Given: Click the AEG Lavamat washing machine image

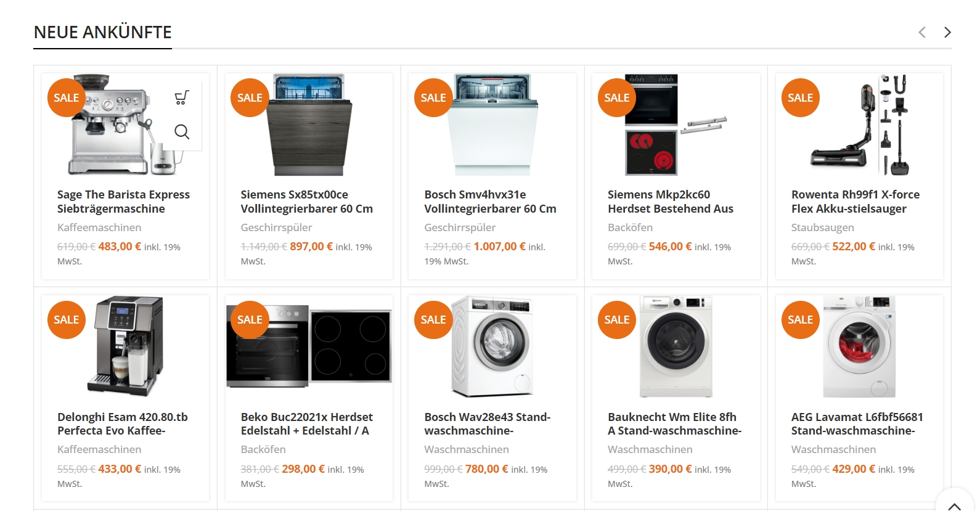Looking at the screenshot, I should tap(859, 346).
